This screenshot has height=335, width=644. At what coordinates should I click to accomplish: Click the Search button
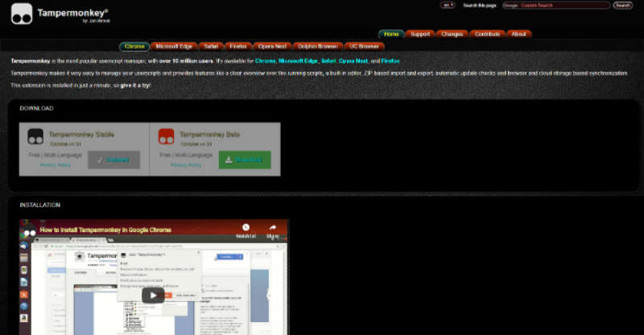click(622, 6)
